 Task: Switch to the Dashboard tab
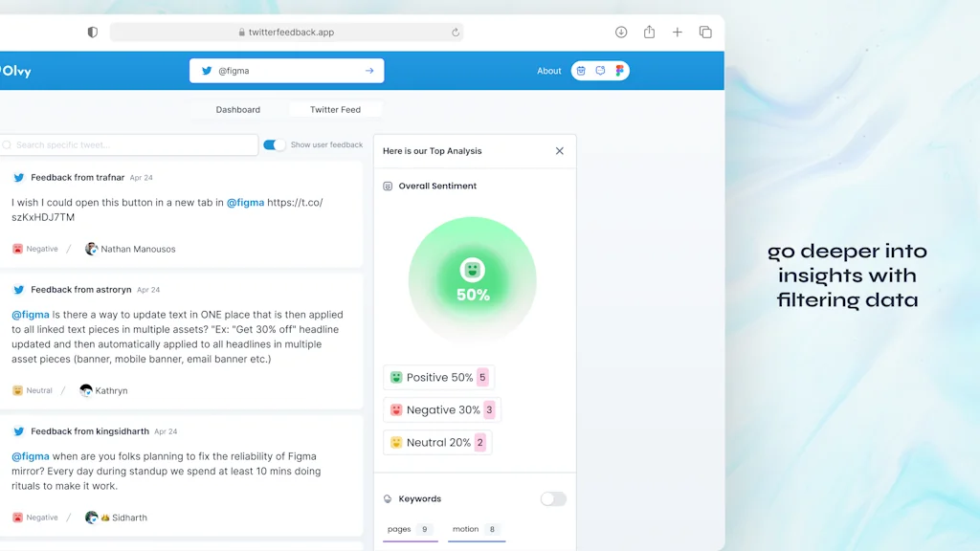point(238,109)
